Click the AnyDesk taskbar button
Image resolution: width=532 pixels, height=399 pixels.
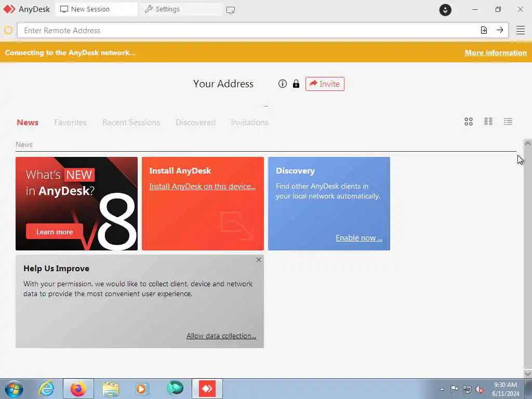207,389
